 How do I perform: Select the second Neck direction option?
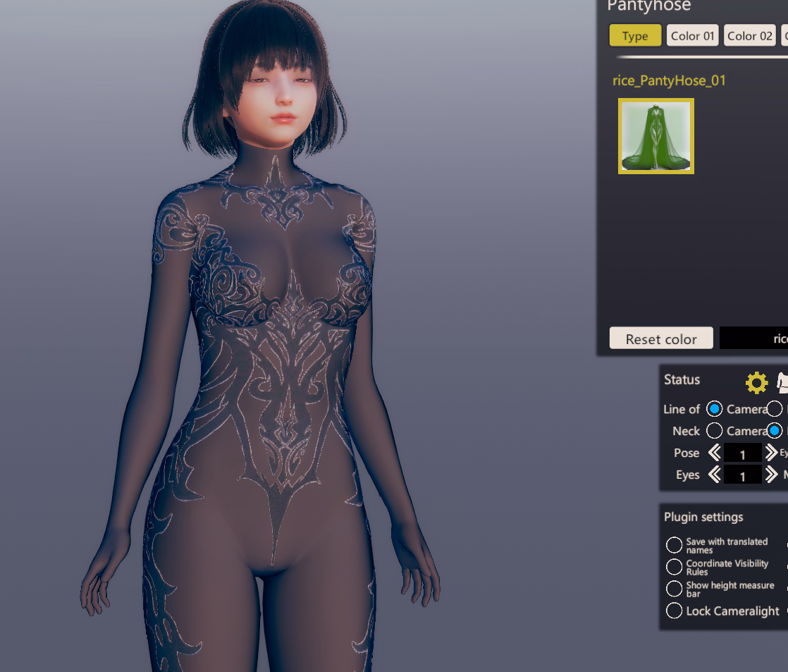pos(775,431)
